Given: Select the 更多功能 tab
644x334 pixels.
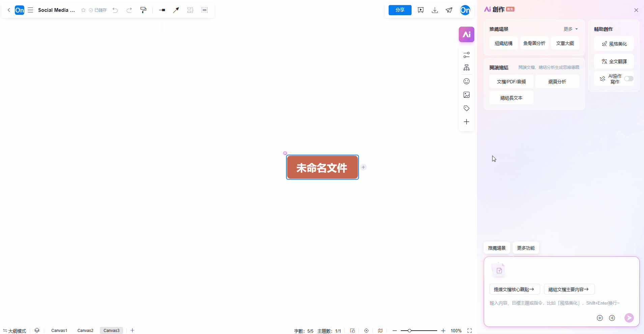Looking at the screenshot, I should click(526, 248).
